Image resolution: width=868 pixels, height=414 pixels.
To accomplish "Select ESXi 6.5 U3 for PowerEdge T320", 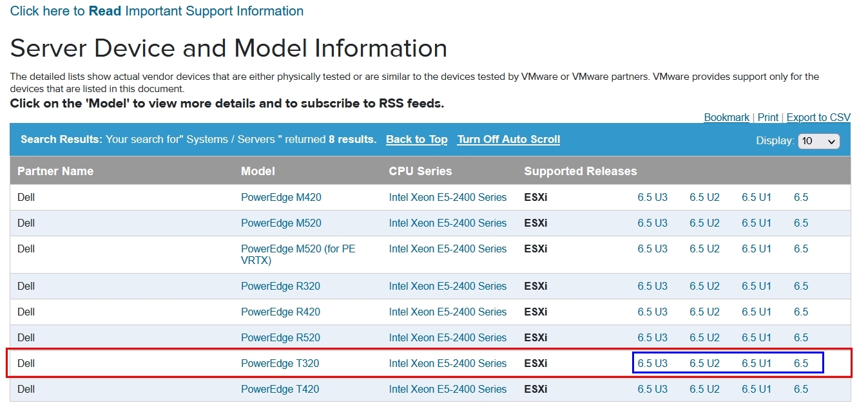I will tap(652, 363).
